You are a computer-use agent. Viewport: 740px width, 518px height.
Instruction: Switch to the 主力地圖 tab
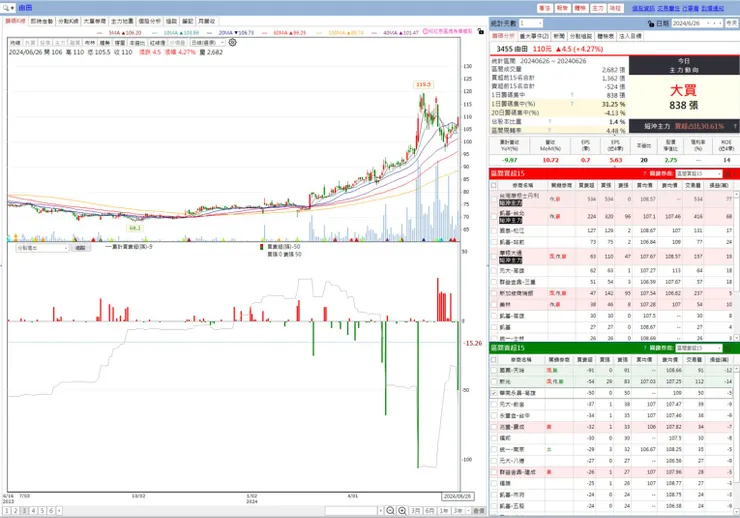point(122,21)
